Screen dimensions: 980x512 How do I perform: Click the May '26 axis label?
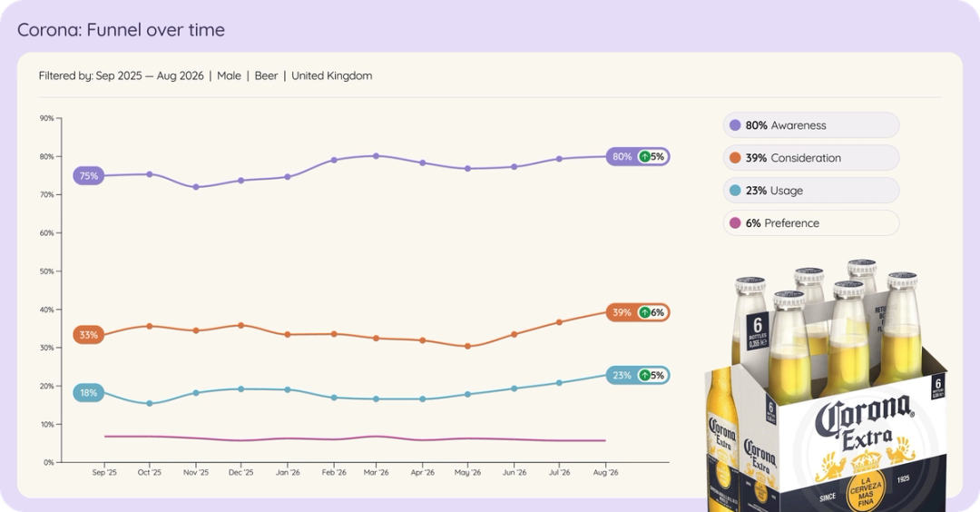coord(467,473)
